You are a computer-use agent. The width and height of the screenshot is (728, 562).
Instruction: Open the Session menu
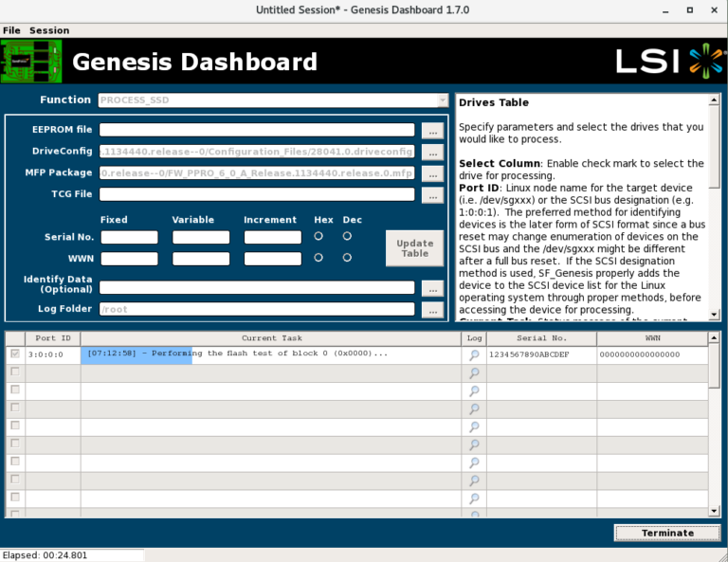tap(49, 30)
